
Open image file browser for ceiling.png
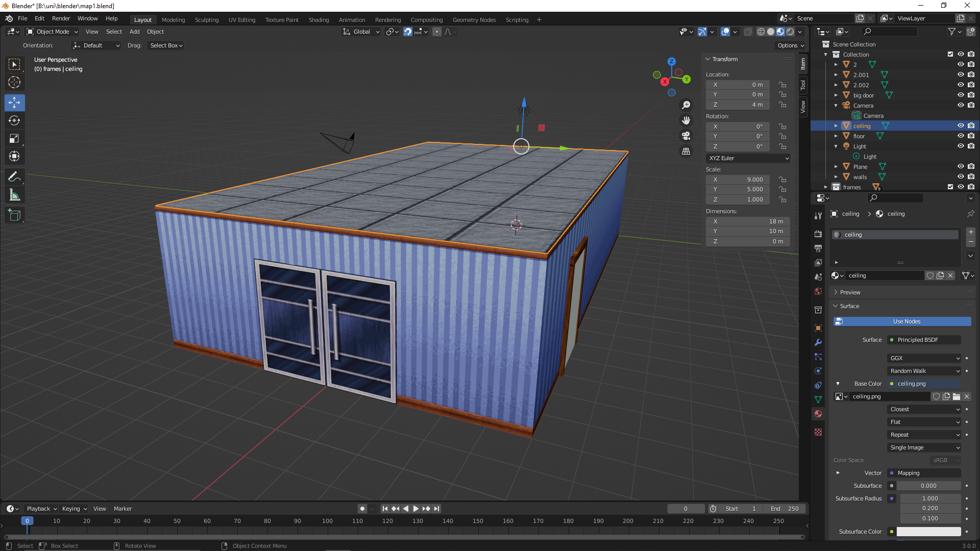click(957, 396)
